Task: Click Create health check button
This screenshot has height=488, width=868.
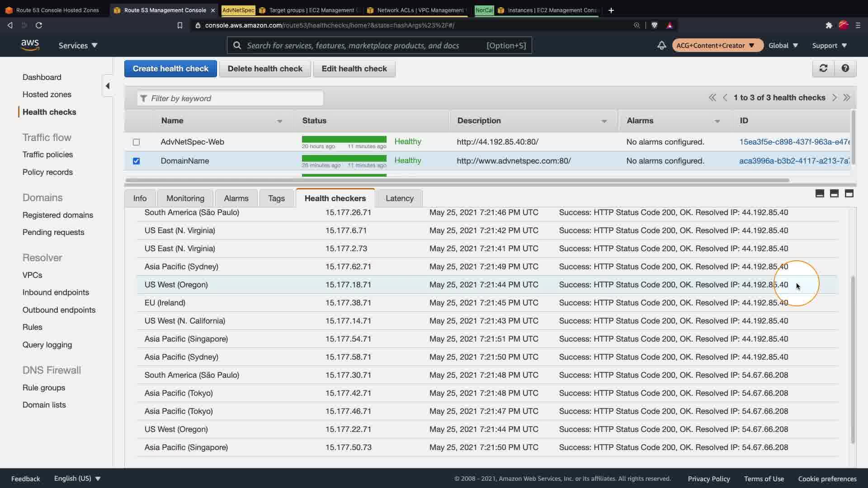Action: tap(170, 69)
